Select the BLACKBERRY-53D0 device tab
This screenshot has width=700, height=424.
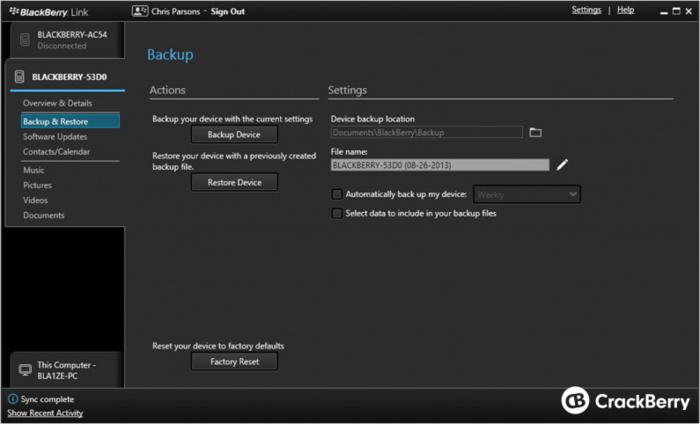point(66,77)
